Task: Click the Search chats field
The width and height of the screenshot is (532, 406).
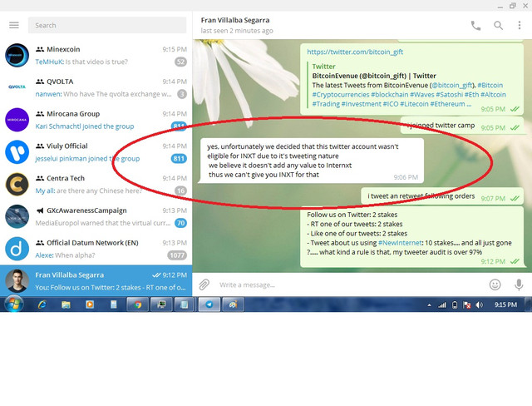Action: click(107, 26)
